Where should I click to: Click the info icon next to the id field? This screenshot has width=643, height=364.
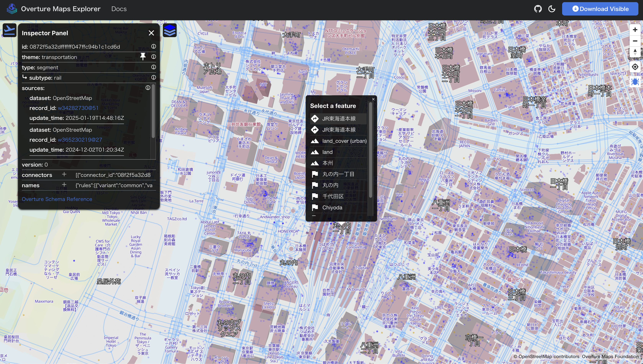click(153, 47)
